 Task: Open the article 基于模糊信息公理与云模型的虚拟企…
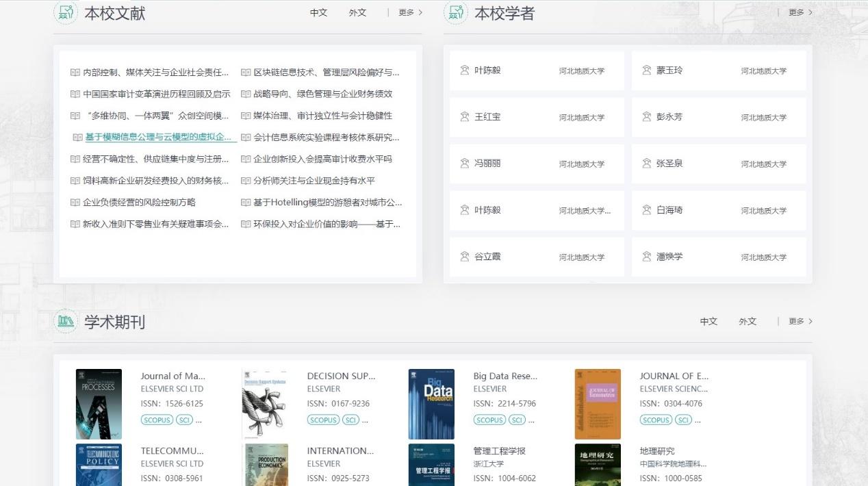click(158, 137)
